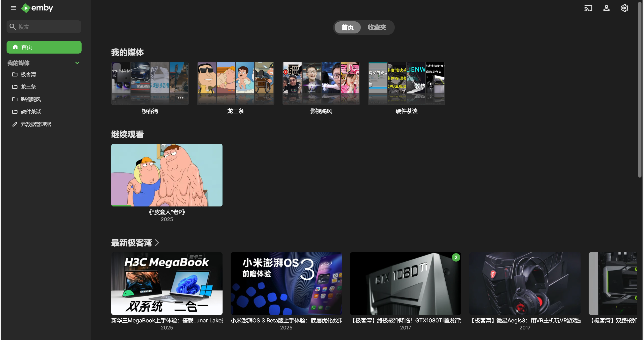The height and width of the screenshot is (340, 644).
Task: Click the Emby logo
Action: 37,8
